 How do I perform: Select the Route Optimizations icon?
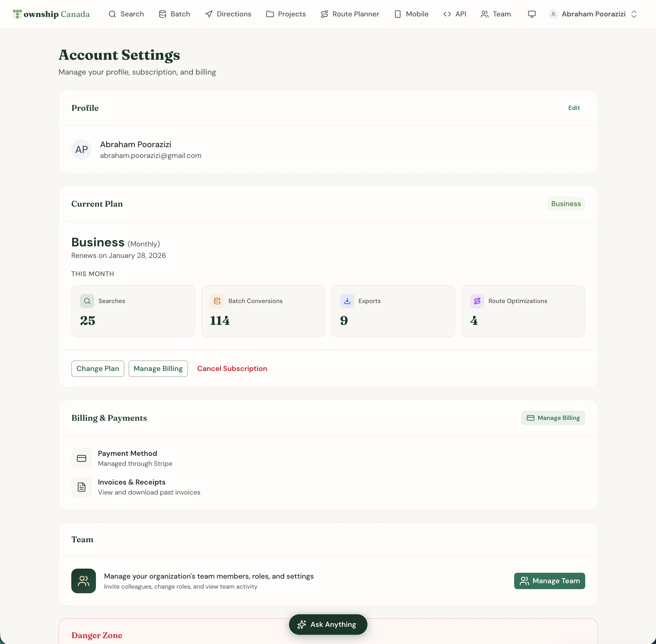(477, 301)
